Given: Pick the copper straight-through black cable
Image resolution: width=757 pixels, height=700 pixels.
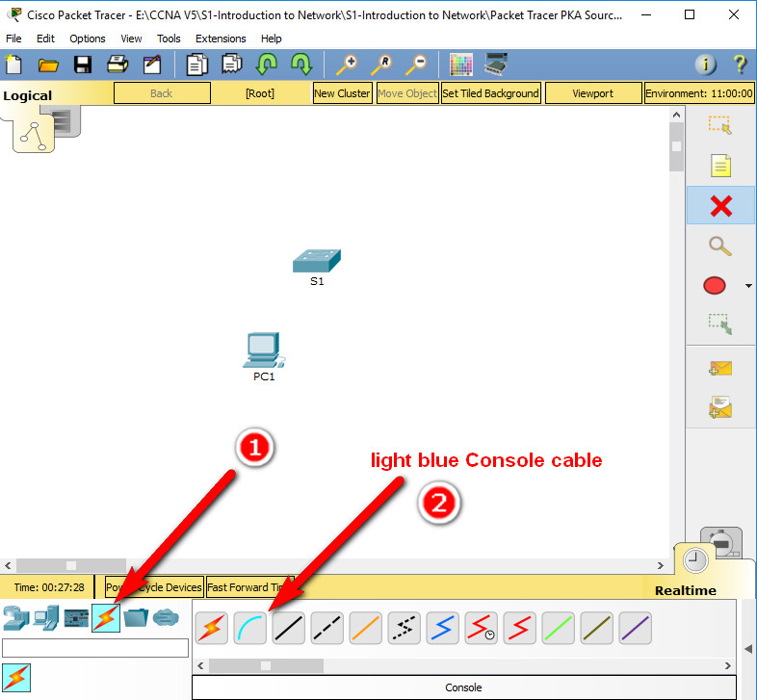Looking at the screenshot, I should coord(288,629).
